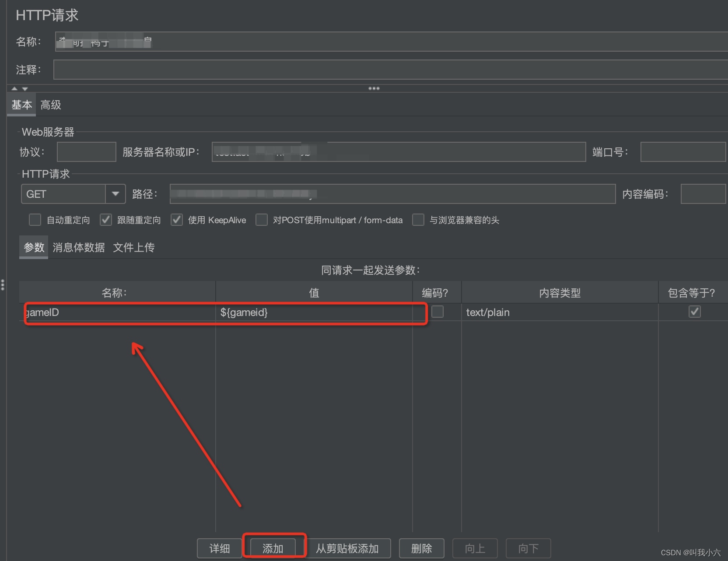Click the 注释 input field
Viewport: 728px width, 561px height.
click(391, 70)
